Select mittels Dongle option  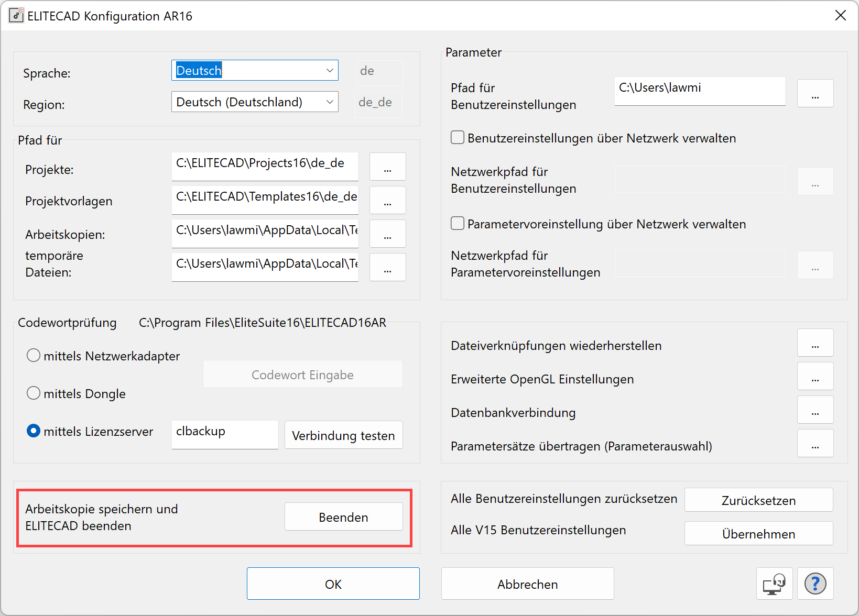[33, 393]
